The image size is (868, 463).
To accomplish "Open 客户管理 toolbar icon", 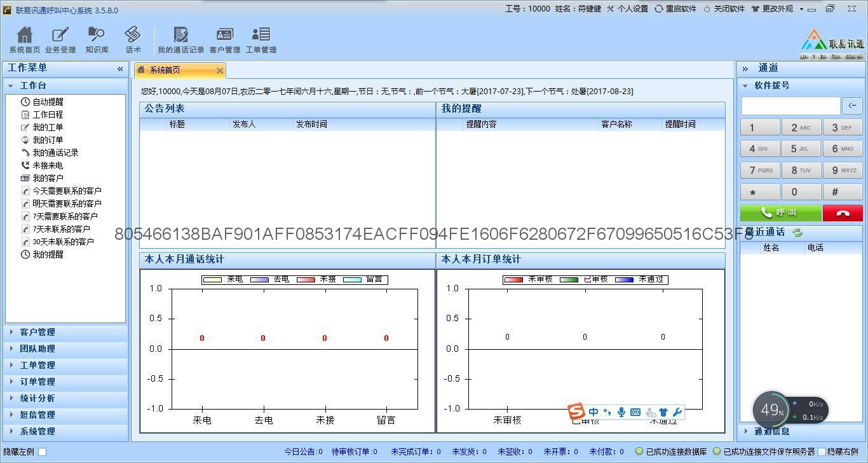I will point(225,39).
